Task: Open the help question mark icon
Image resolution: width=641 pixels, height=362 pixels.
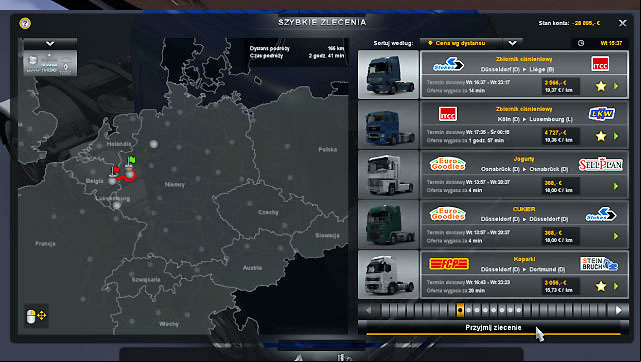Action: 25,23
